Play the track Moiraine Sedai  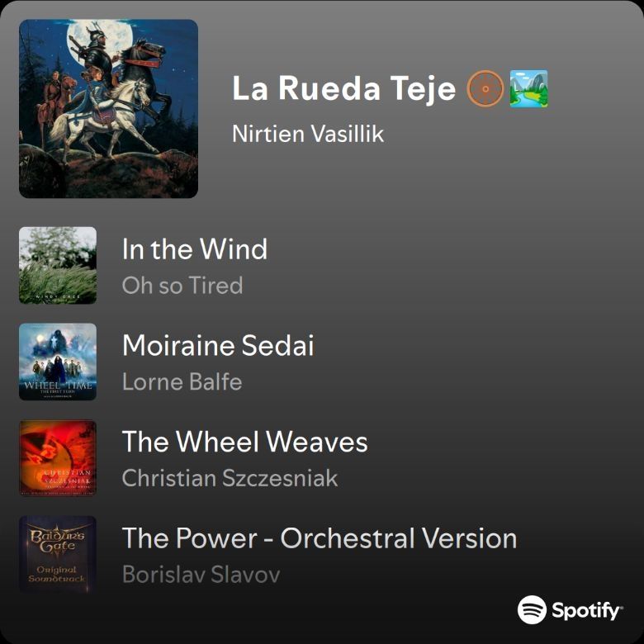coord(218,345)
